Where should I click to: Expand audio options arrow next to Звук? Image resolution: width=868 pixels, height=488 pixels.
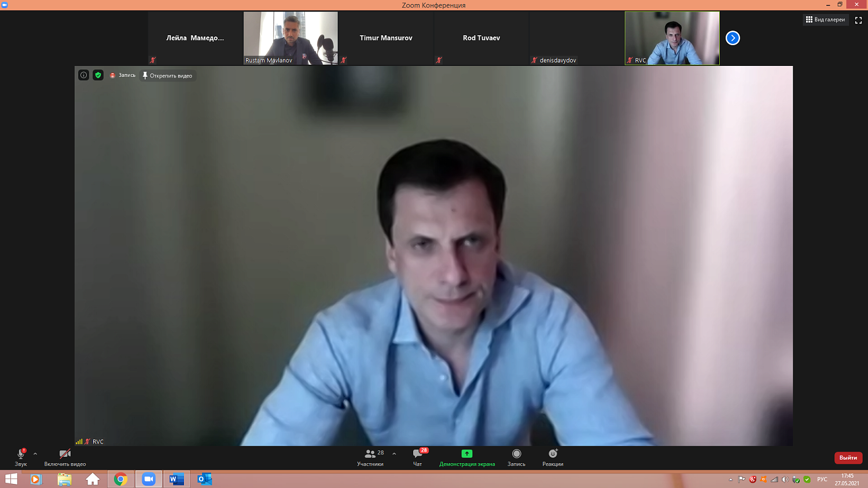pos(35,454)
